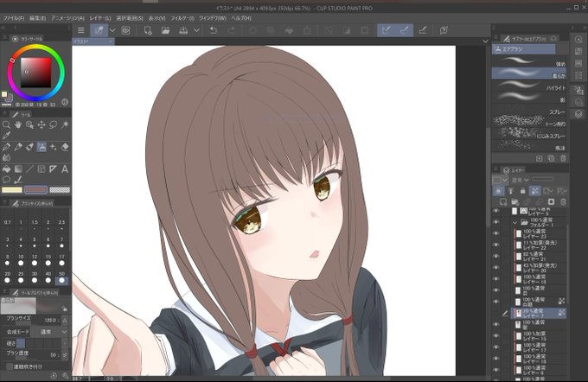Hide layer レイヤー 15
588x382 pixels.
[x=496, y=336]
